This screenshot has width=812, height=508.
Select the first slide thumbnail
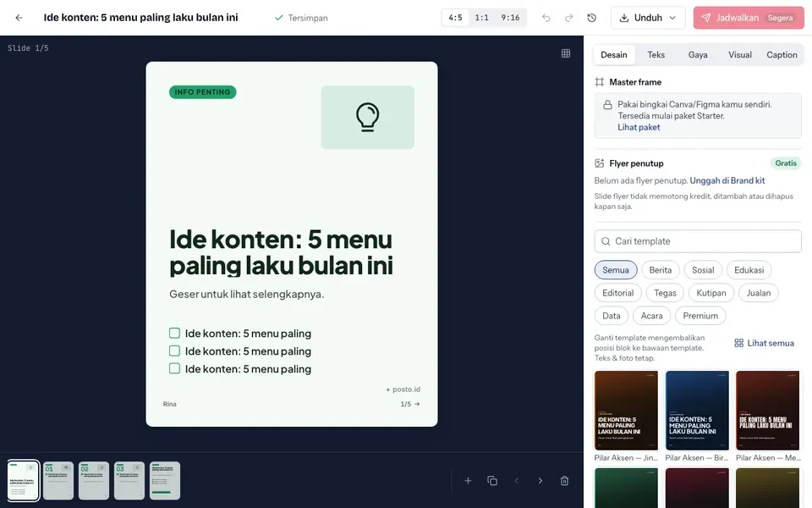pos(24,481)
